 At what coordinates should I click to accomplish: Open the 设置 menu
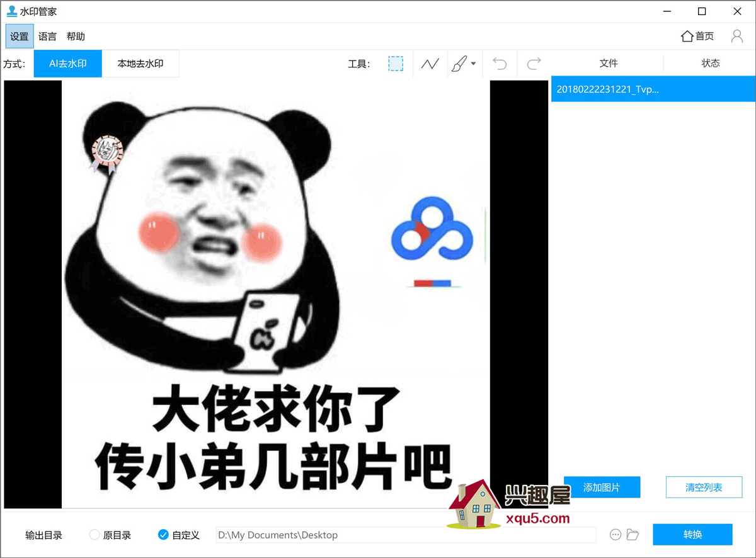pyautogui.click(x=20, y=37)
